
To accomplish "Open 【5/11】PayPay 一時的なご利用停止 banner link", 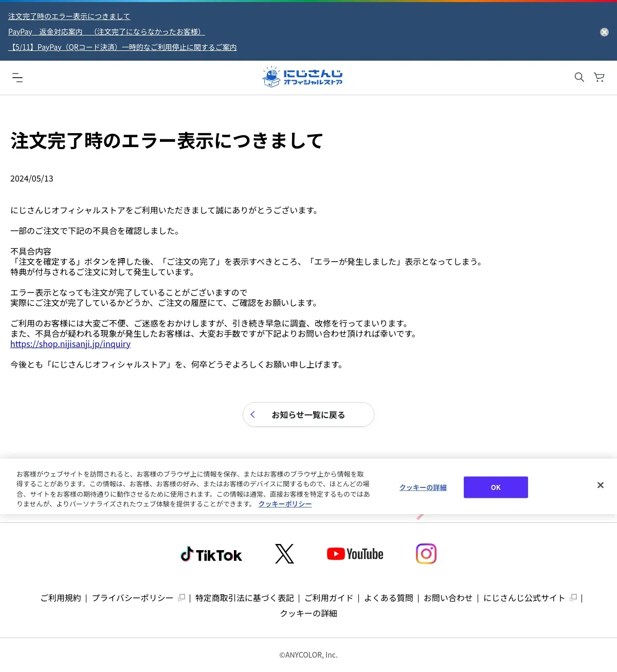I will pos(122,47).
